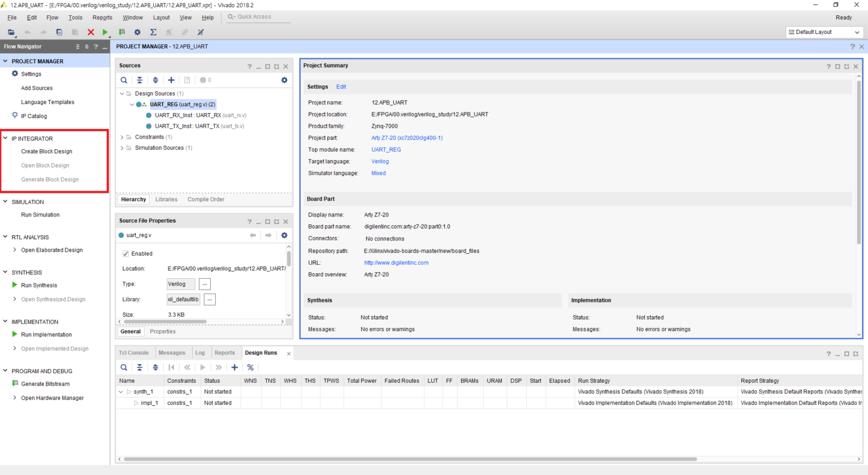Viewport: 868px width, 475px height.
Task: Click the red X cancel toolbar icon
Action: 90,32
